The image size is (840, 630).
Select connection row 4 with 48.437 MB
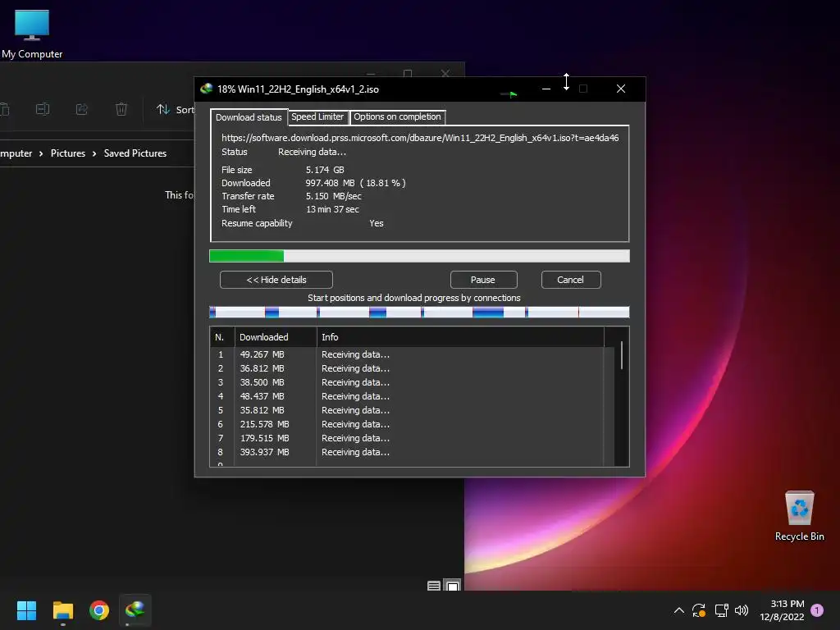(x=412, y=396)
